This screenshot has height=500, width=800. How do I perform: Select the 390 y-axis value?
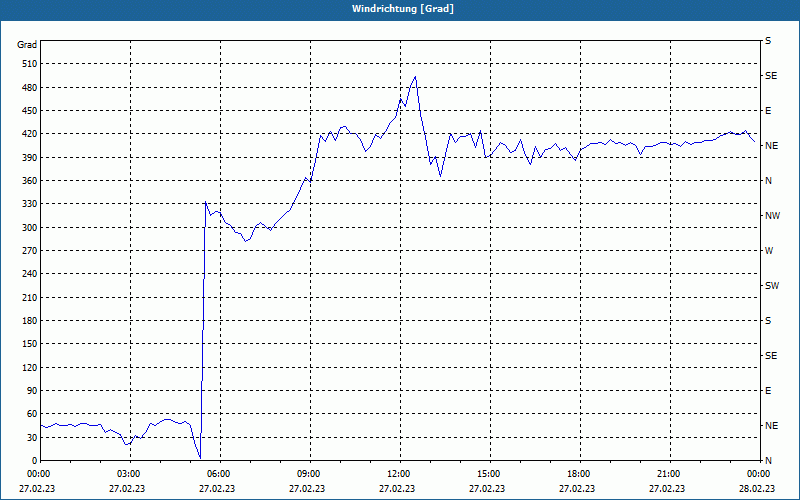(30, 157)
